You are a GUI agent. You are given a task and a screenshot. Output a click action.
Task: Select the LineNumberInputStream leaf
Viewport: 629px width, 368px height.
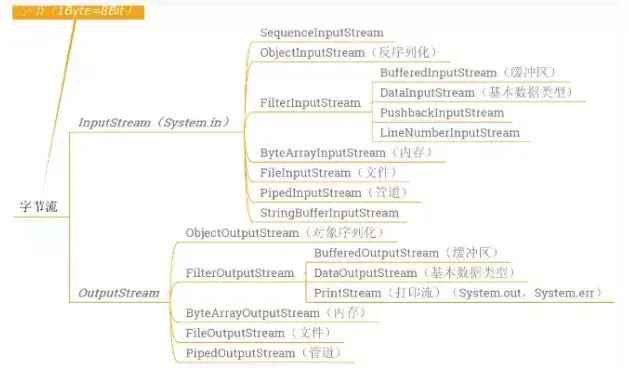click(450, 133)
